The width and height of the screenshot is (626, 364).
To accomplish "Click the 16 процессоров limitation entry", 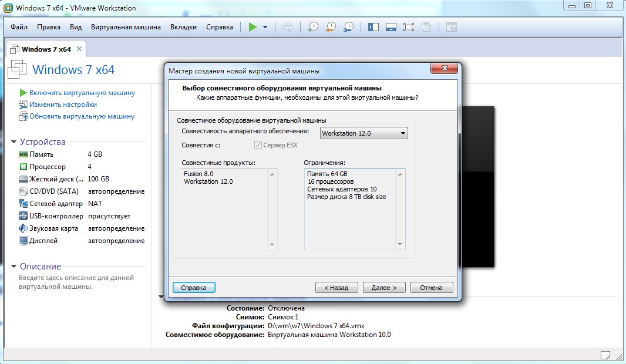I will 331,181.
